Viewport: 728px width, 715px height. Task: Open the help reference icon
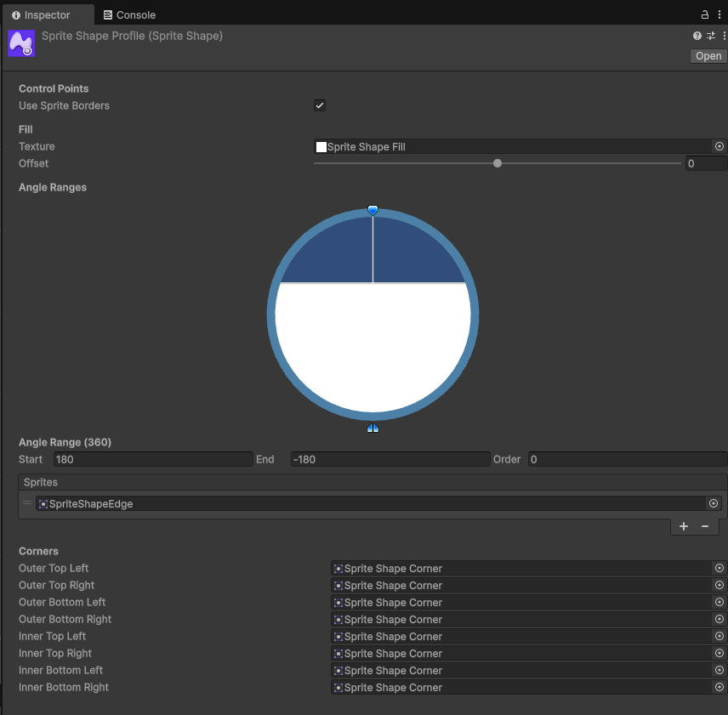(697, 36)
